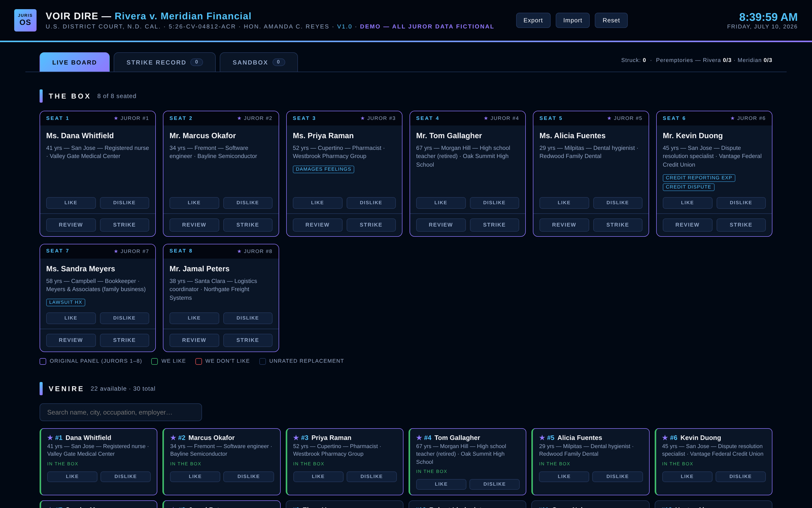This screenshot has height=508, width=812.
Task: Click the Meridian 0/3 peremptories counter
Action: pyautogui.click(x=755, y=60)
